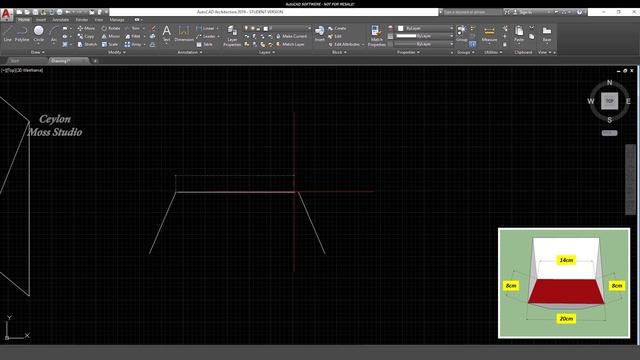Viewport: 640px width, 360px height.
Task: Select the Group tool
Action: pyautogui.click(x=462, y=33)
